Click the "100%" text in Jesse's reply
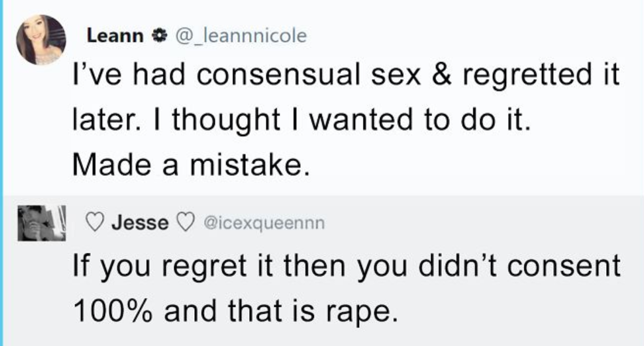Screen dimensions: 644x346 112,311
